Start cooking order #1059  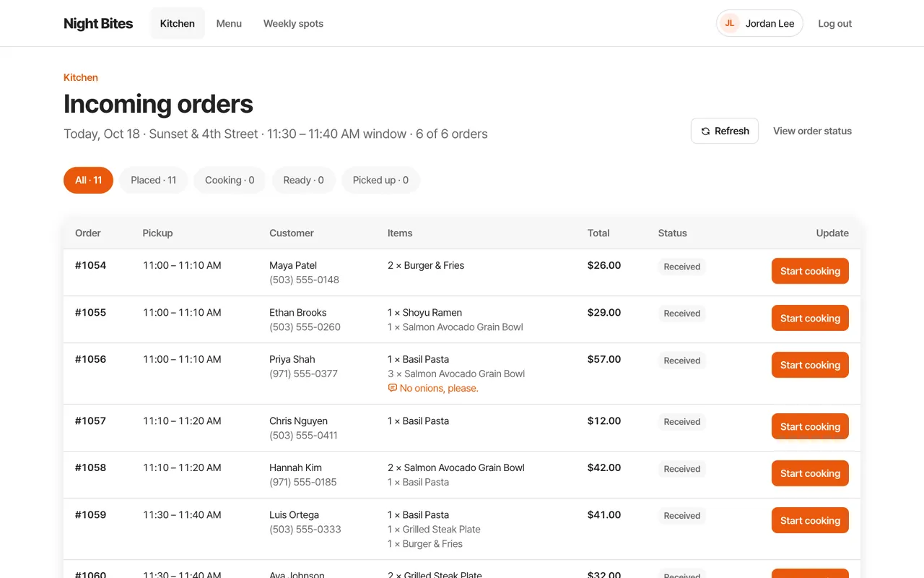pyautogui.click(x=810, y=520)
